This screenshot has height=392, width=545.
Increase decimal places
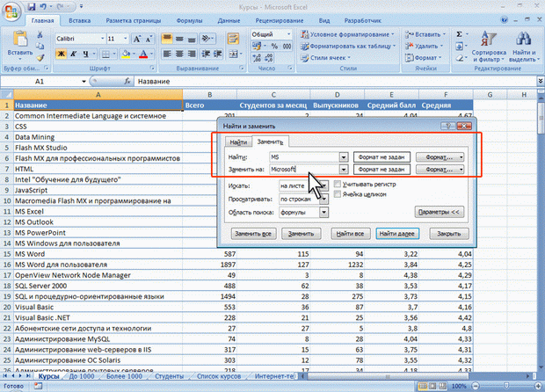(257, 58)
